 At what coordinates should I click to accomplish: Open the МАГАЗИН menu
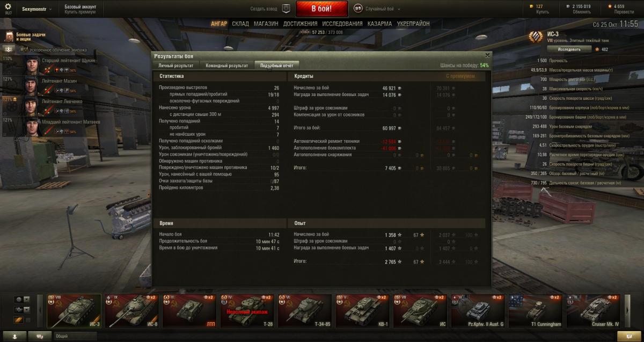pos(266,24)
